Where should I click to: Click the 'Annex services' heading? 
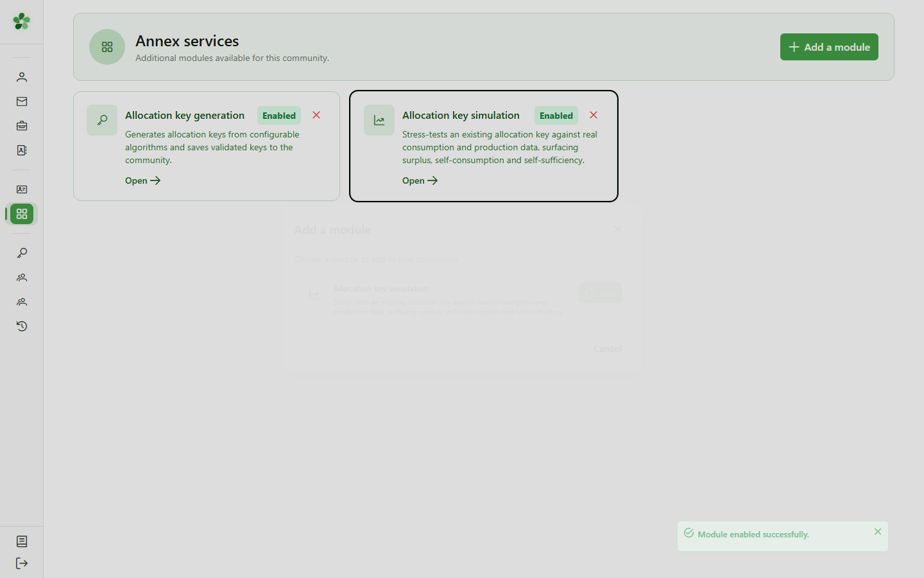pyautogui.click(x=187, y=41)
